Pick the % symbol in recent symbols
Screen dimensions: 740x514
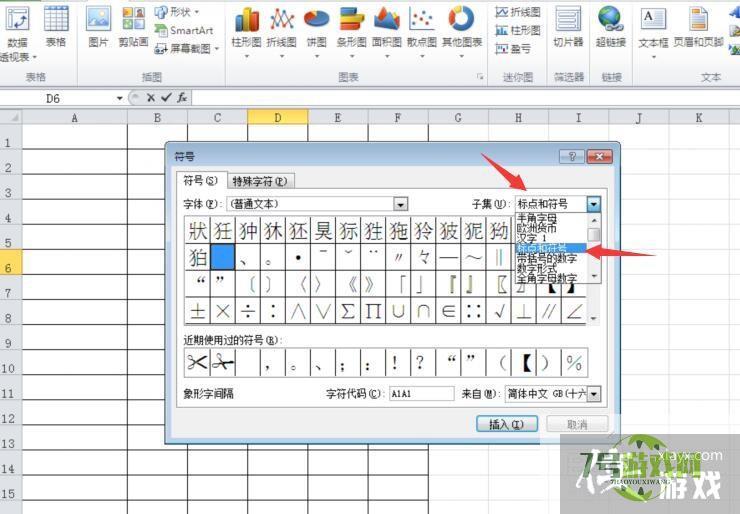[x=574, y=362]
